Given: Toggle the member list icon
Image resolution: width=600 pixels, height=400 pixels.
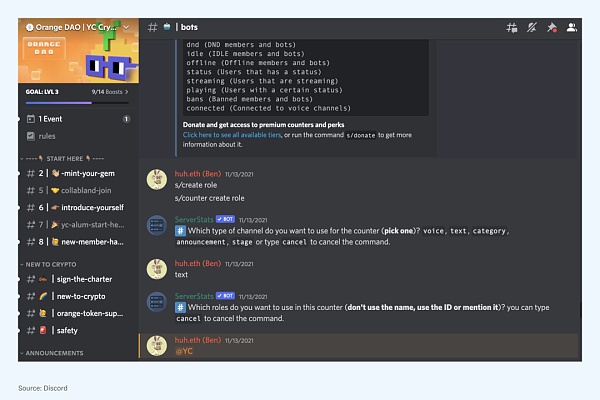Looking at the screenshot, I should coord(572,28).
